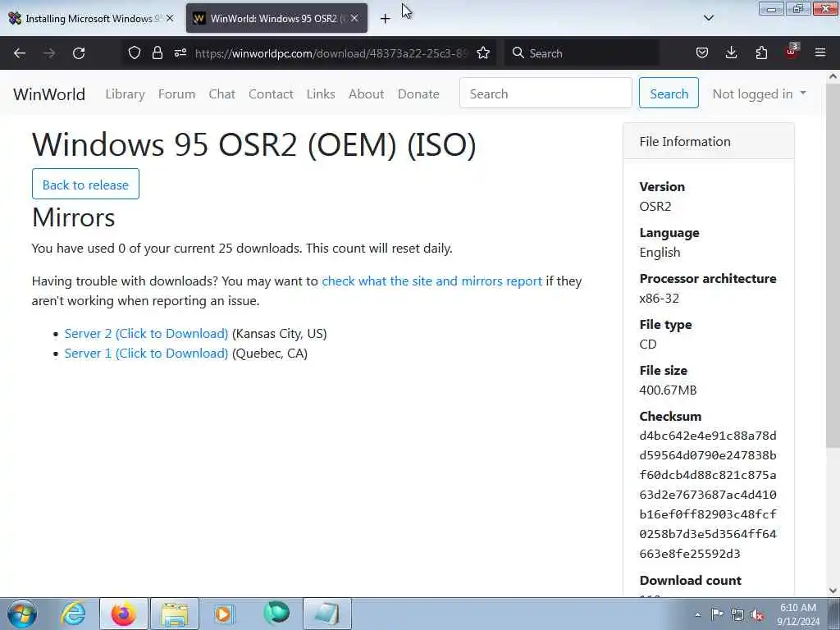Click the page vertical scrollbar thumb
The height and width of the screenshot is (630, 840).
point(833,265)
